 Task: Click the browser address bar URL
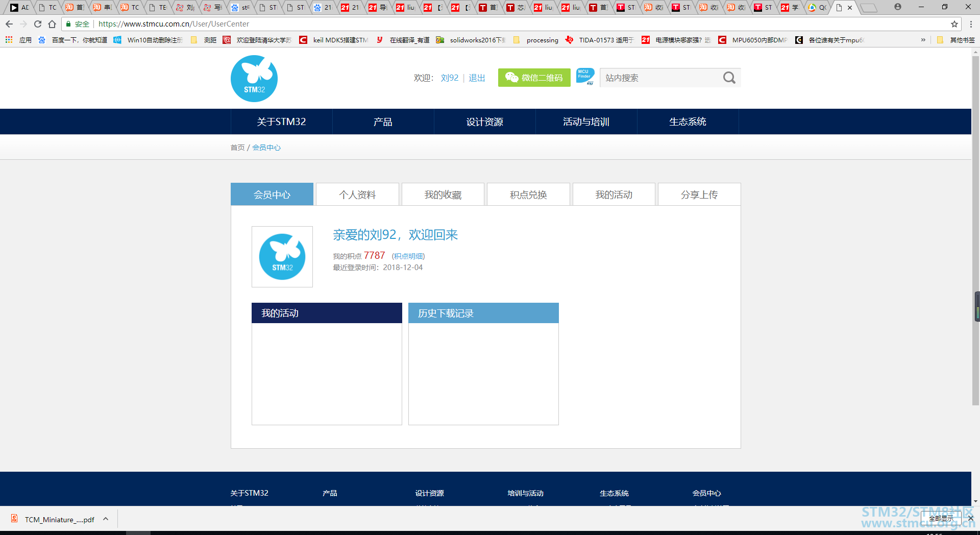coord(174,24)
